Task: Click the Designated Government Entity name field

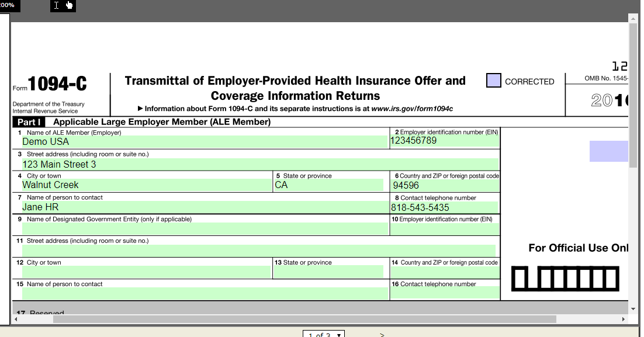Action: tap(202, 229)
